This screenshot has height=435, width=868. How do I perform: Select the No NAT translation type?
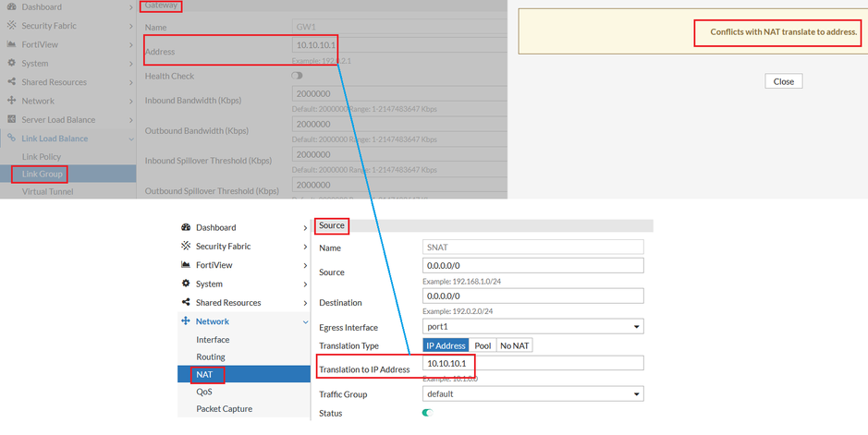pos(514,345)
